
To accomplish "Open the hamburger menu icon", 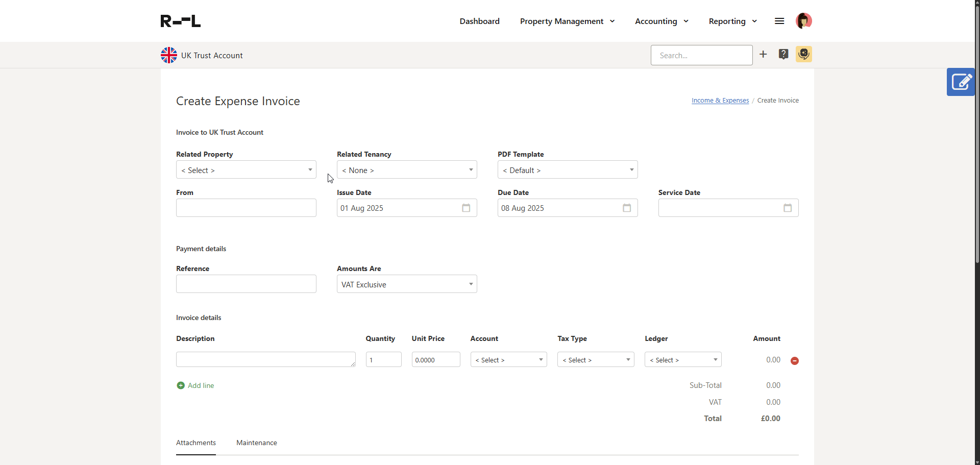I will pyautogui.click(x=779, y=21).
